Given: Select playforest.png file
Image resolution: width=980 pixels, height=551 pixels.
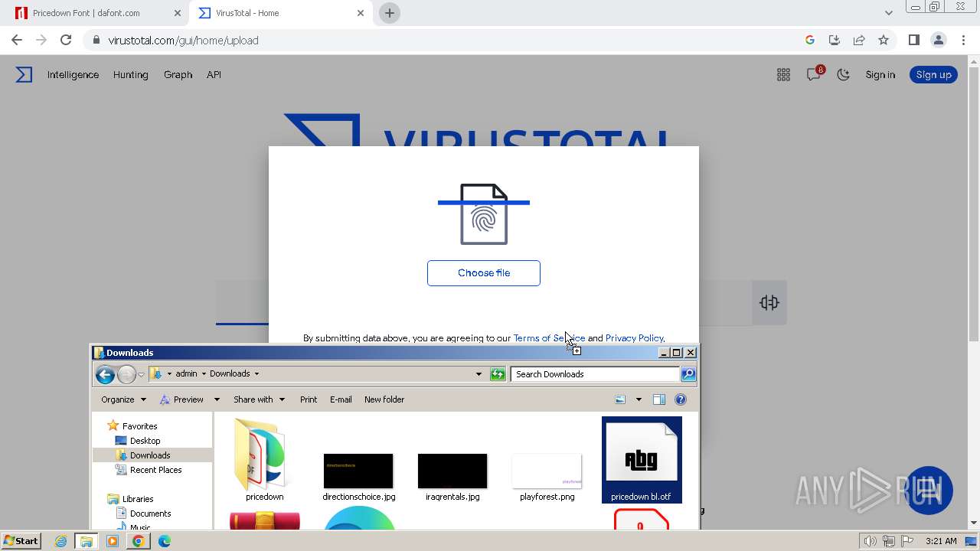Looking at the screenshot, I should coord(547,477).
